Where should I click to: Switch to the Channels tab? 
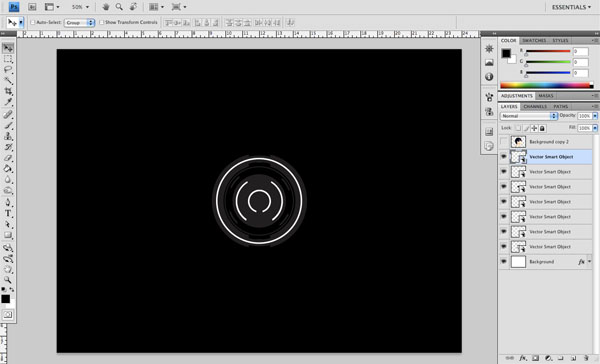point(535,107)
